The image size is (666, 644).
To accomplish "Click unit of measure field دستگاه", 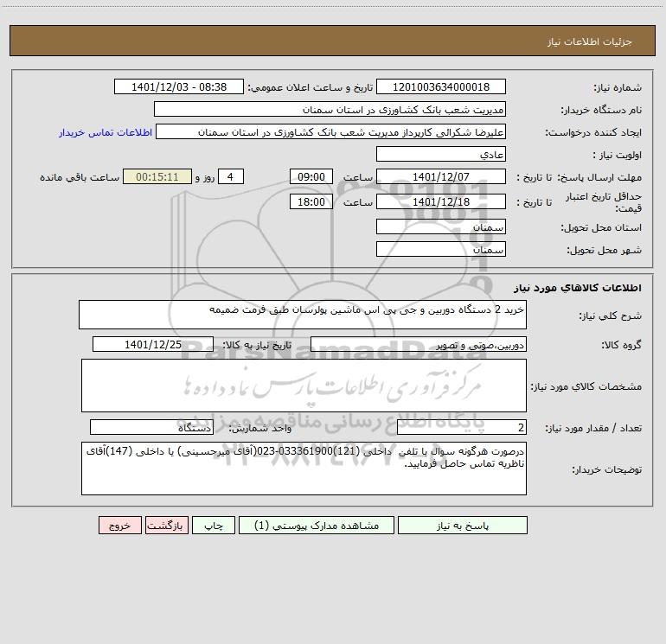I will coord(151,427).
